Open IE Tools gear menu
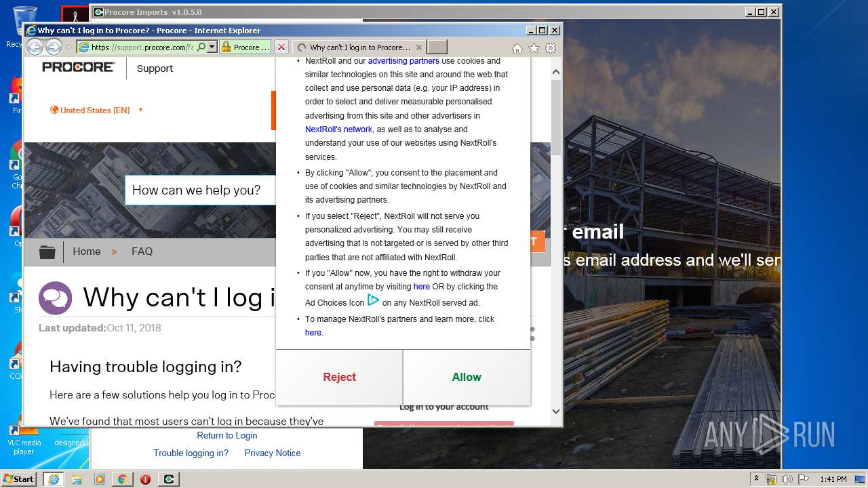This screenshot has height=488, width=868. tap(551, 48)
